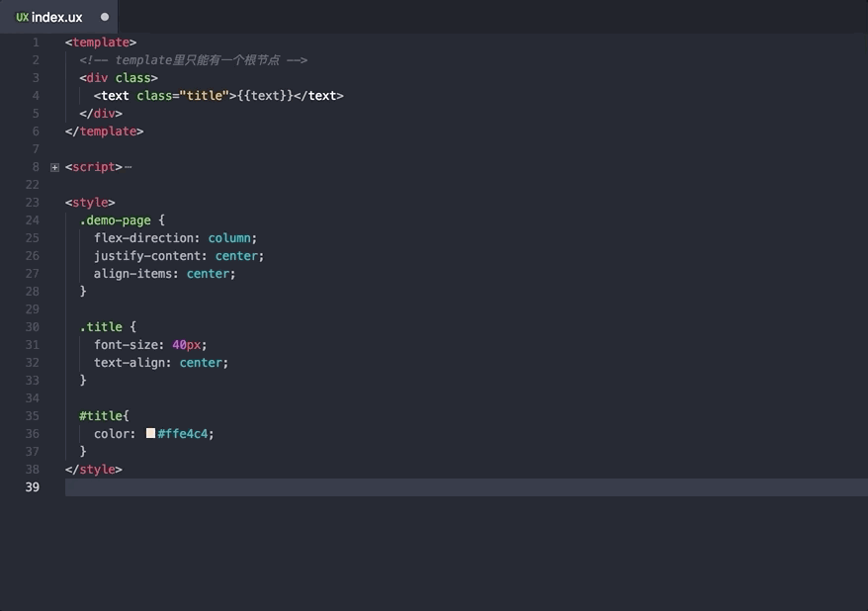Viewport: 868px width, 611px height.
Task: Click line number 35 in the gutter
Action: coord(32,415)
